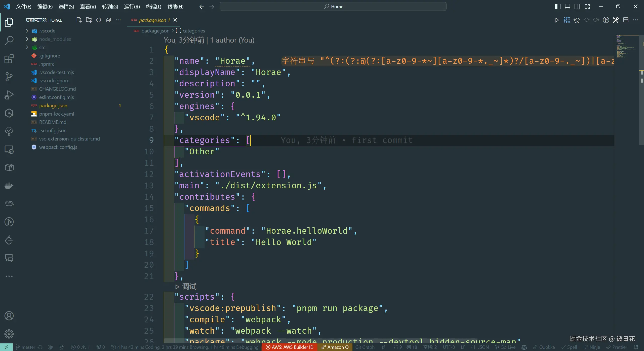Click Go Live in the status bar

pyautogui.click(x=505, y=347)
